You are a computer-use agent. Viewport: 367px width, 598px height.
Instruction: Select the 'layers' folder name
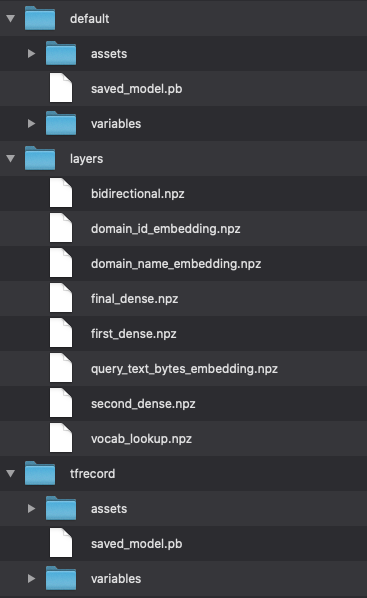coord(87,159)
